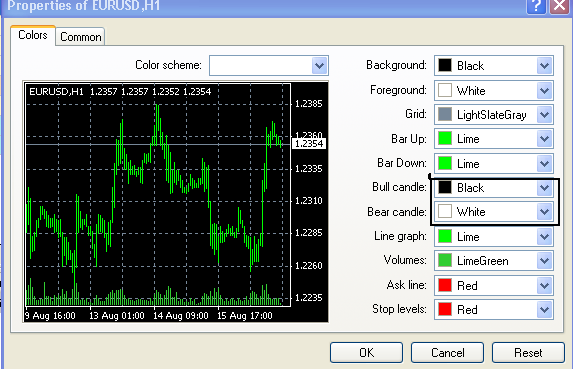Click the 1.2310 price axis label
This screenshot has width=573, height=369.
(x=309, y=201)
